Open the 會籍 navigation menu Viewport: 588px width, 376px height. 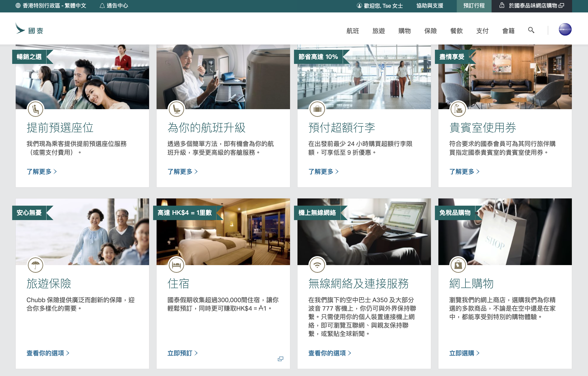[x=508, y=31]
